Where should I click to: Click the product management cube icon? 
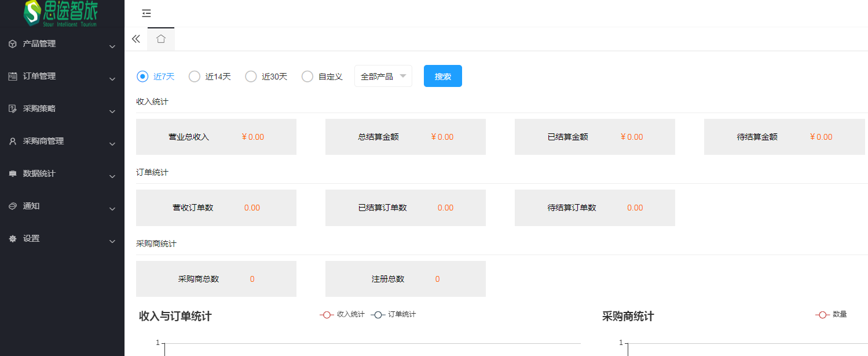[x=13, y=44]
